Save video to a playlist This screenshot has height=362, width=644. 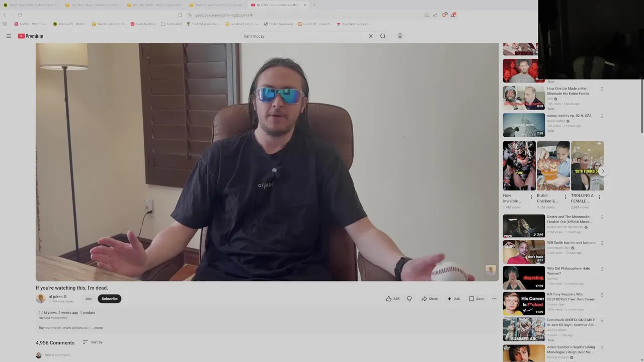pyautogui.click(x=476, y=299)
